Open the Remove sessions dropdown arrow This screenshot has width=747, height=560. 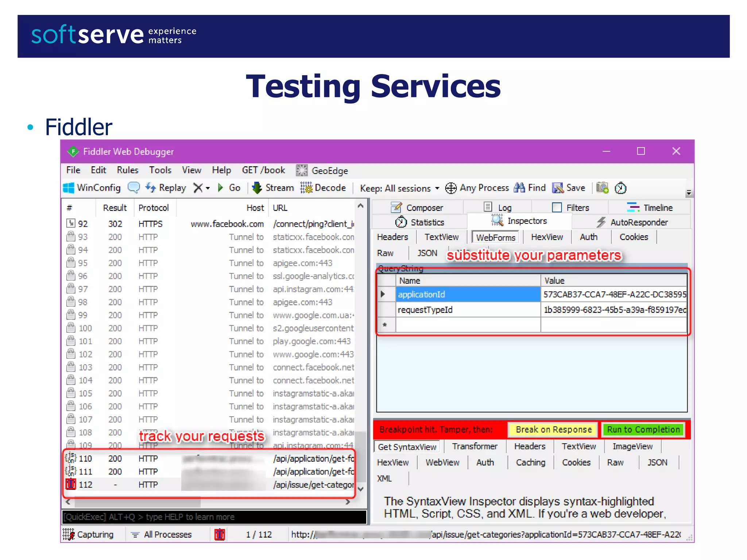point(208,188)
